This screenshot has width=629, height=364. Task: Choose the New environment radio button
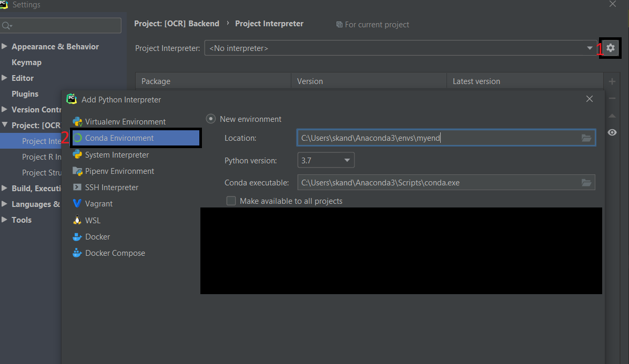tap(210, 119)
